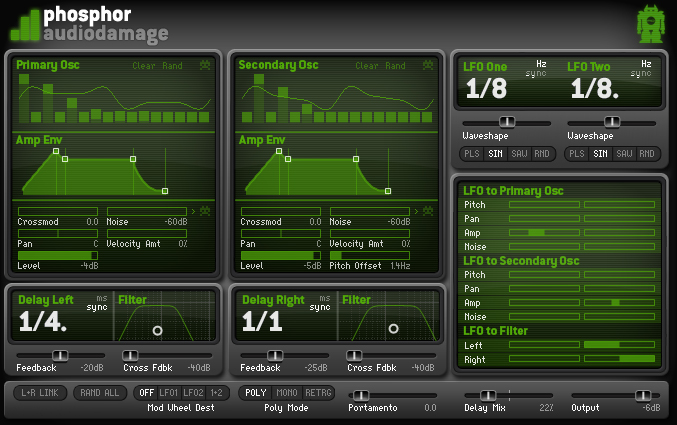Click the Portamento slider handle
This screenshot has height=425, width=677.
pyautogui.click(x=361, y=395)
